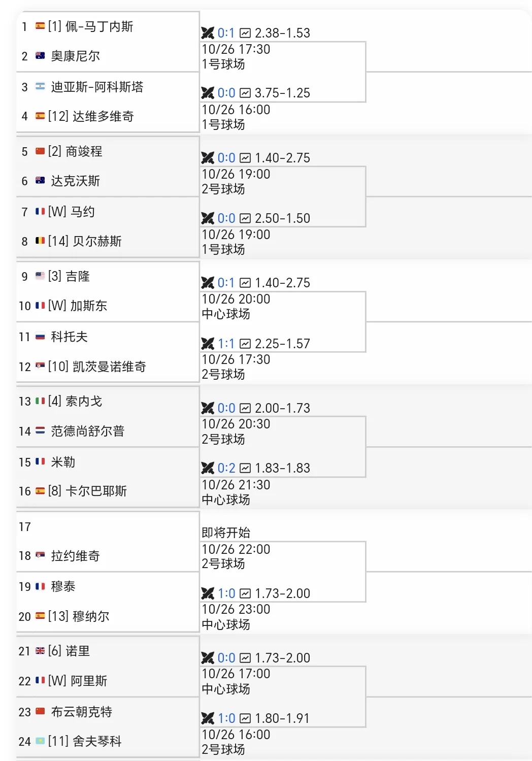Click head-to-head icon for 商竣程 match
Screen dimensions: 532x761
point(208,158)
